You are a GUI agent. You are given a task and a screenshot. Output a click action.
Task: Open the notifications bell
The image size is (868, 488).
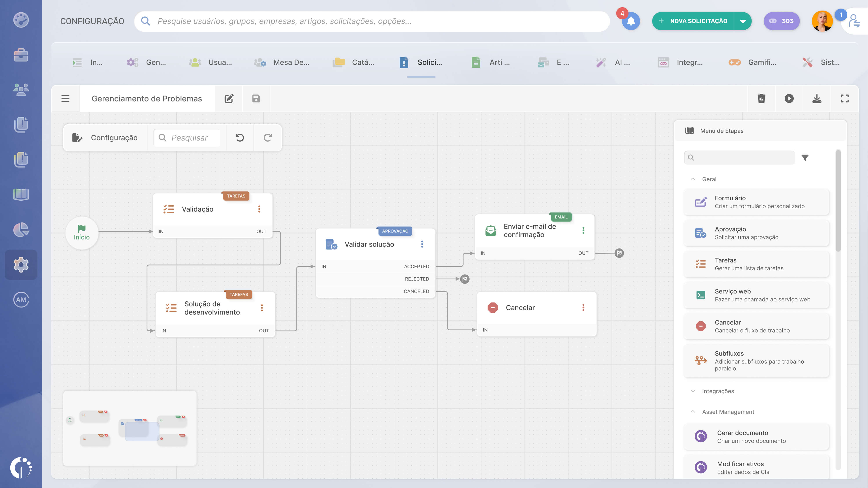pos(631,21)
